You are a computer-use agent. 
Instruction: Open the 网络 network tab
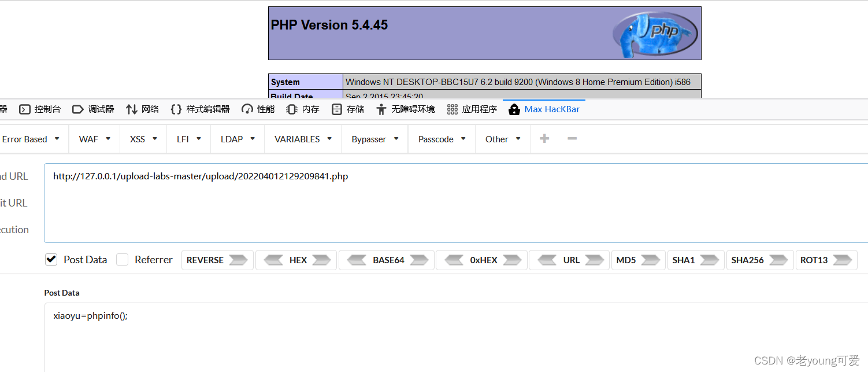[142, 109]
